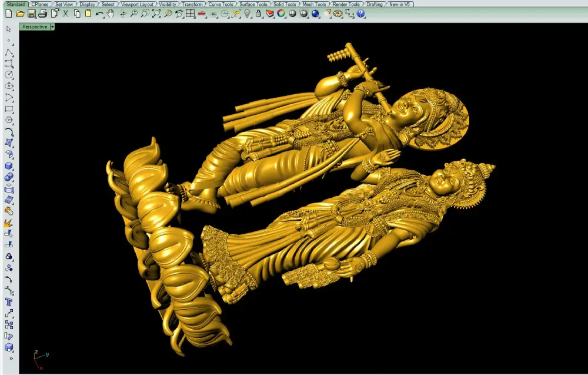
Task: Open Options with the gear icon
Action: point(338,14)
